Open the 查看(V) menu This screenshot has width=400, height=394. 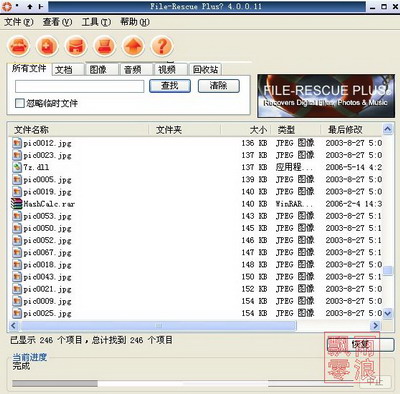pyautogui.click(x=57, y=22)
